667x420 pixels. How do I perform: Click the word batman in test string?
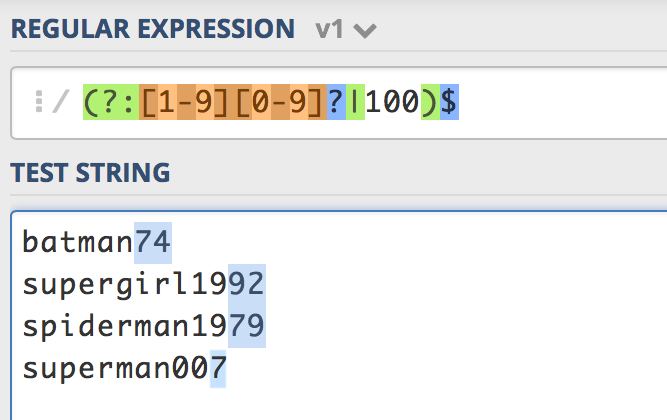77,241
